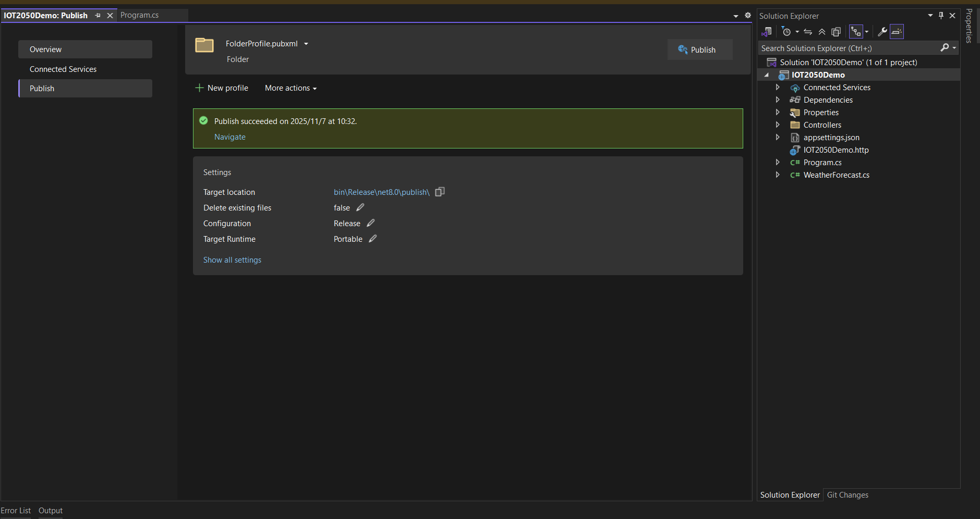Image resolution: width=980 pixels, height=519 pixels.
Task: Click the Controllers folder icon
Action: tap(795, 125)
